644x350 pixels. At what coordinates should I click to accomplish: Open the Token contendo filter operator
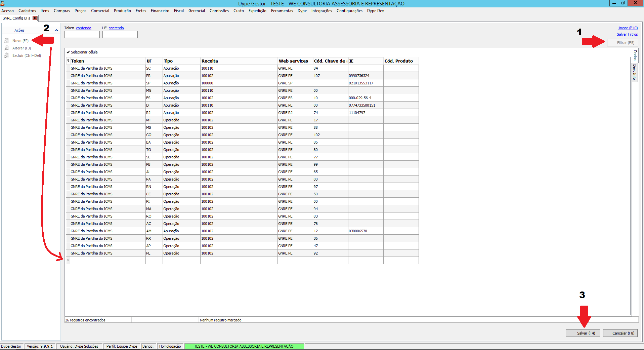point(84,28)
